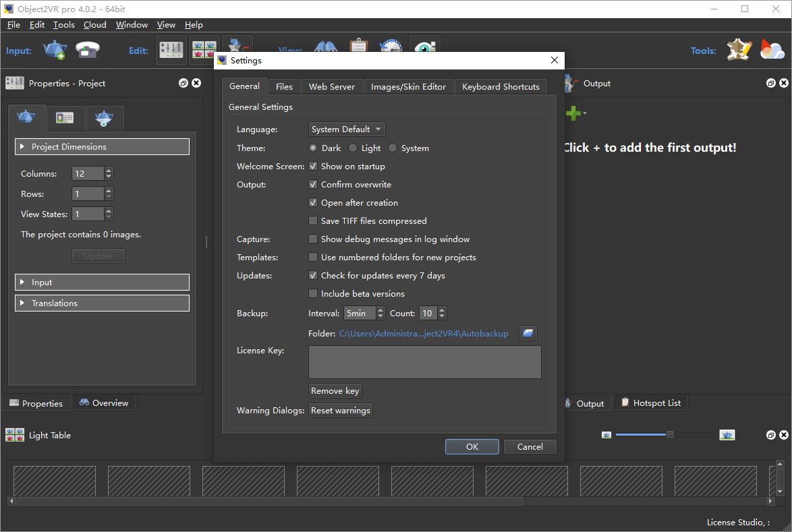The height and width of the screenshot is (532, 792).
Task: Enable Use numbered folders for new projects
Action: tap(313, 257)
